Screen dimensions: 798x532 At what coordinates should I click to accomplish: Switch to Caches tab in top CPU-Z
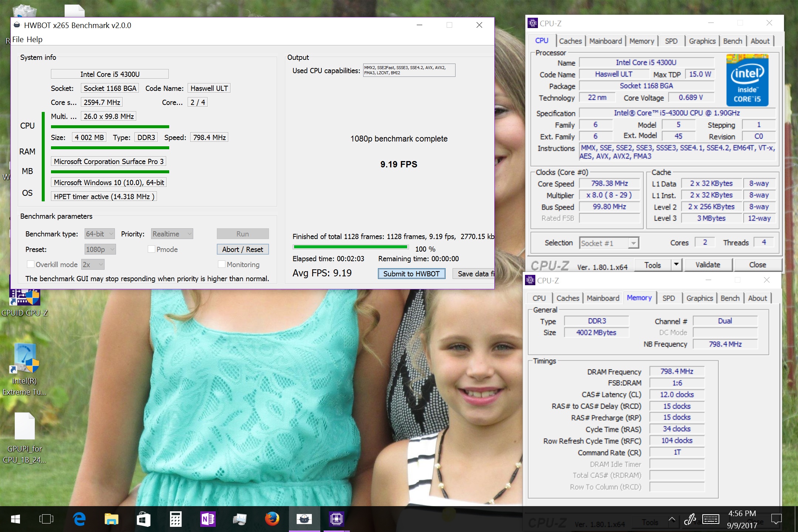[x=570, y=41]
